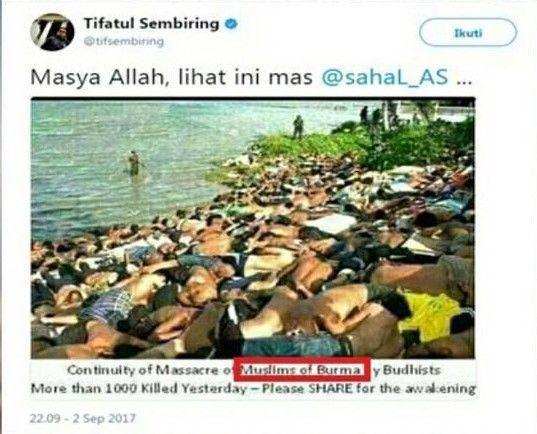Screen dimensions: 537x434
Task: Click the person standing on the grassy bank
Action: 298,127
